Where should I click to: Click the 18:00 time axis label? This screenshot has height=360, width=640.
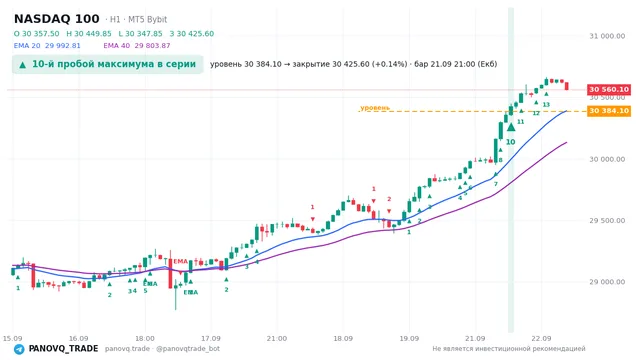(145, 338)
